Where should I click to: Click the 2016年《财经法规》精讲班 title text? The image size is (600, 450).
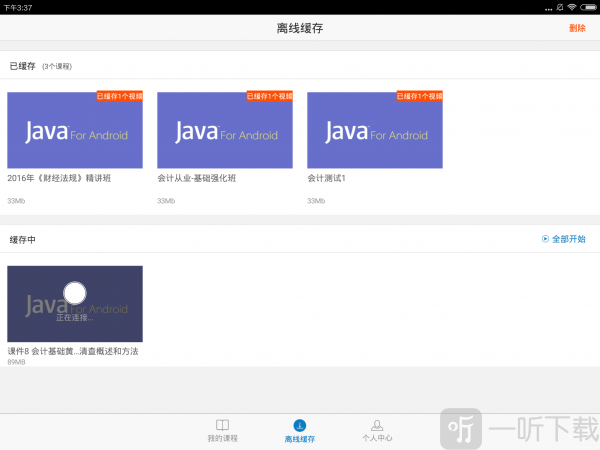[59, 178]
